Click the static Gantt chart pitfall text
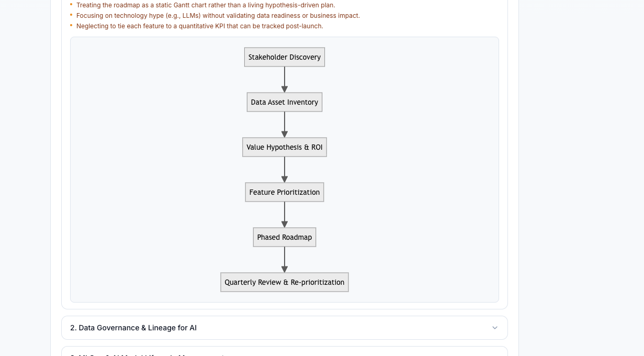 point(206,5)
